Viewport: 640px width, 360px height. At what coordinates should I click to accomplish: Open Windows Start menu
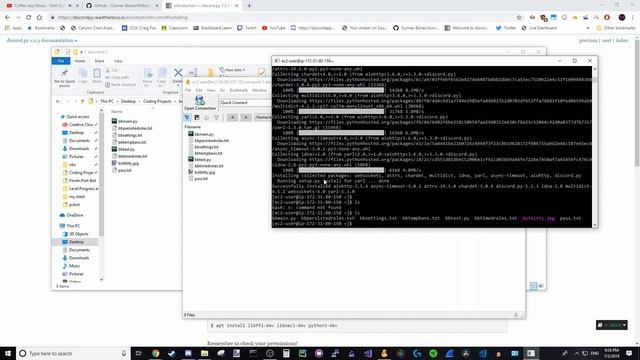coord(8,353)
